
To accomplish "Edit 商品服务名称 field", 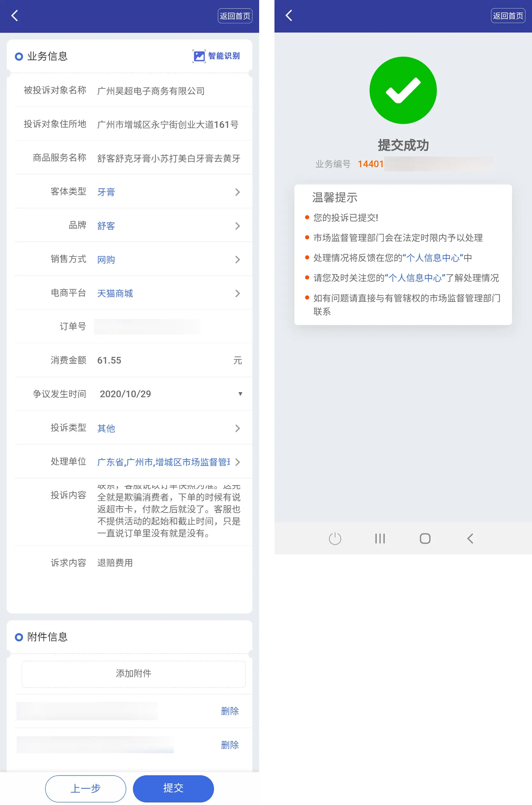I will coord(169,158).
